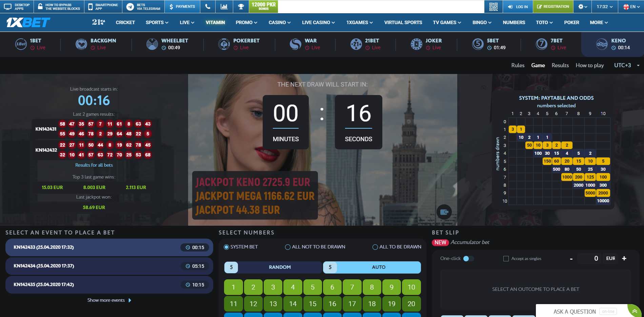Expand the BINGO menu
Screen dimensions: 644x317
(x=482, y=22)
